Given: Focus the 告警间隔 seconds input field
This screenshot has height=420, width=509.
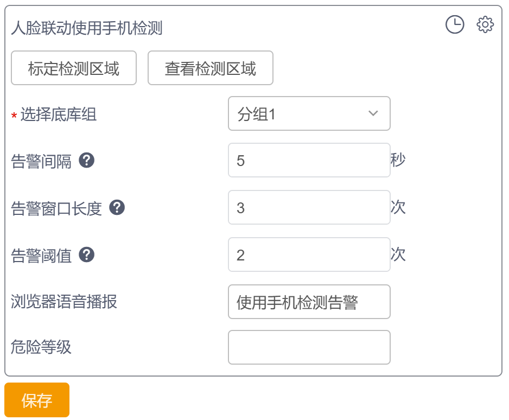Looking at the screenshot, I should [x=309, y=160].
